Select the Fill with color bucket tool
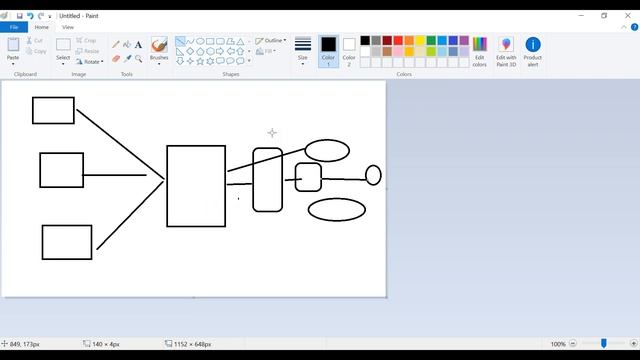640x360 pixels. click(127, 44)
